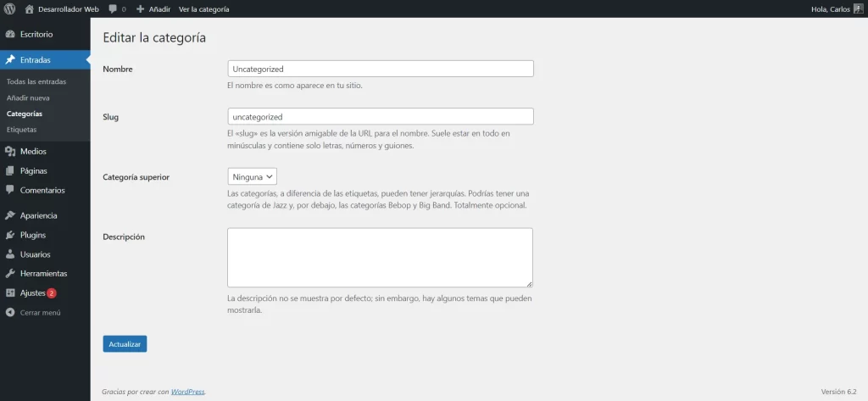Viewport: 868px width, 401px height.
Task: Click the Herramientas wrench icon
Action: pos(10,274)
